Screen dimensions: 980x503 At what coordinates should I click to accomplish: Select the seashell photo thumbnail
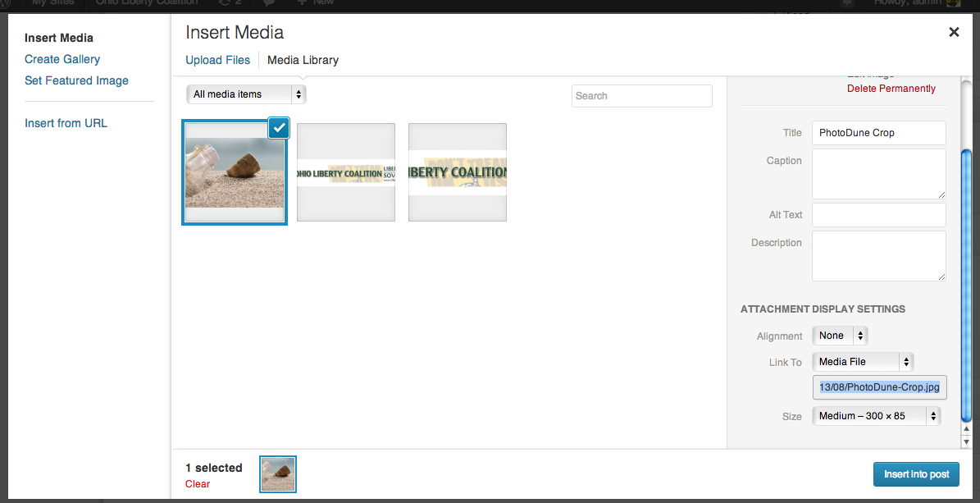click(235, 172)
